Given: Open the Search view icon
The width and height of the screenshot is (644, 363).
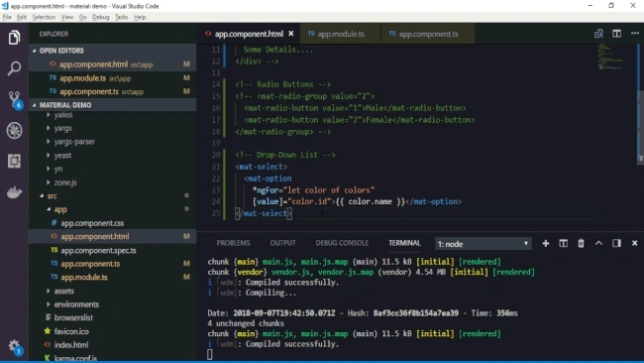Looking at the screenshot, I should tap(14, 68).
